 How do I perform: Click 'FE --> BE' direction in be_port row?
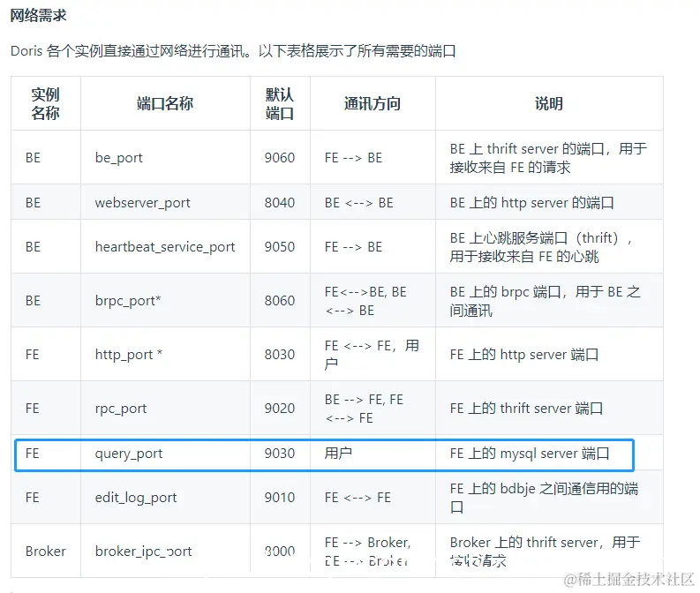[x=354, y=158]
